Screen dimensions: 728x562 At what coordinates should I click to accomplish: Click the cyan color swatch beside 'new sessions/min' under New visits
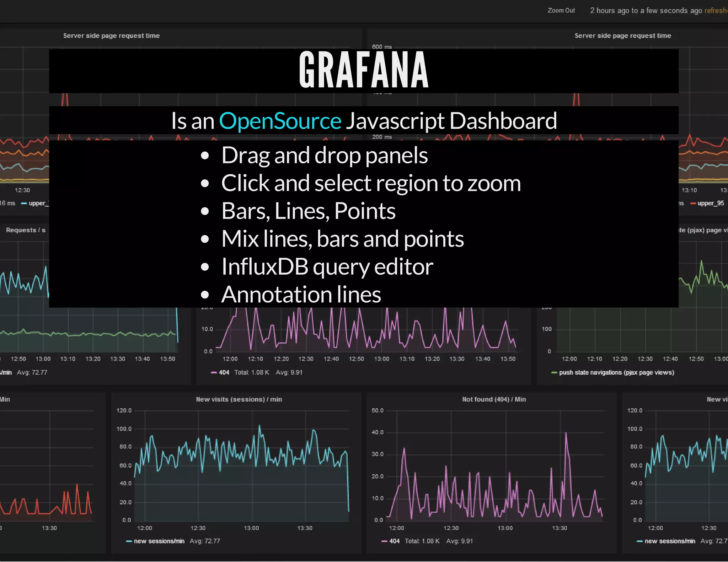(x=129, y=541)
